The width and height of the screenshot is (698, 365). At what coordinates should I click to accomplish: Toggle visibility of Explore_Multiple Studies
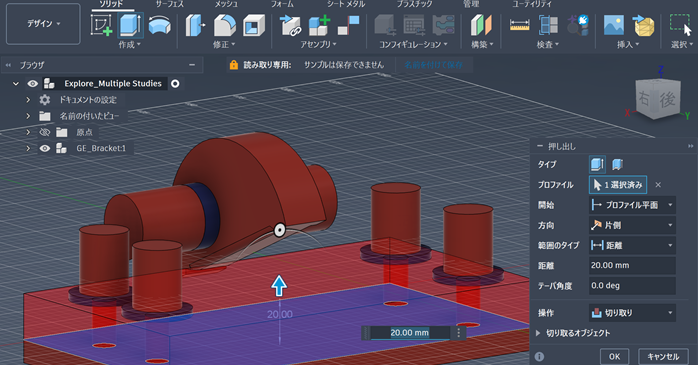32,84
